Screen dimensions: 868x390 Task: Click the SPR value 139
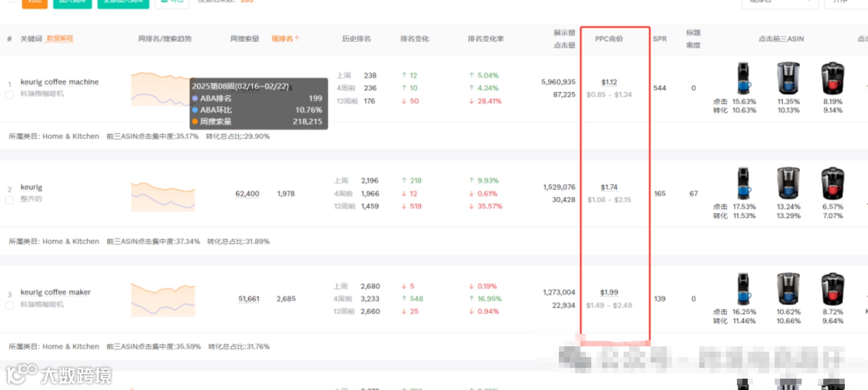[660, 299]
